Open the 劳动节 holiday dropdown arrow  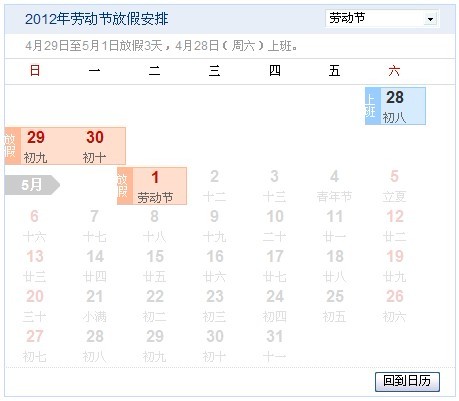point(430,19)
